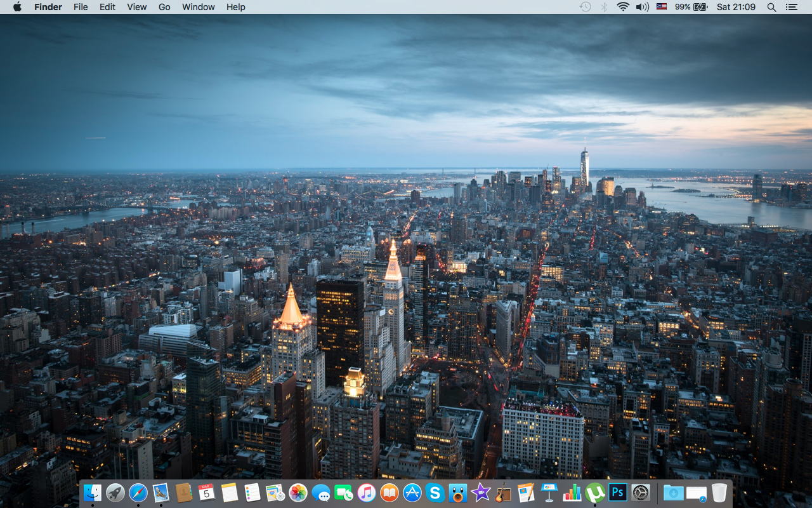812x508 pixels.
Task: Open the View menu
Action: [136, 7]
